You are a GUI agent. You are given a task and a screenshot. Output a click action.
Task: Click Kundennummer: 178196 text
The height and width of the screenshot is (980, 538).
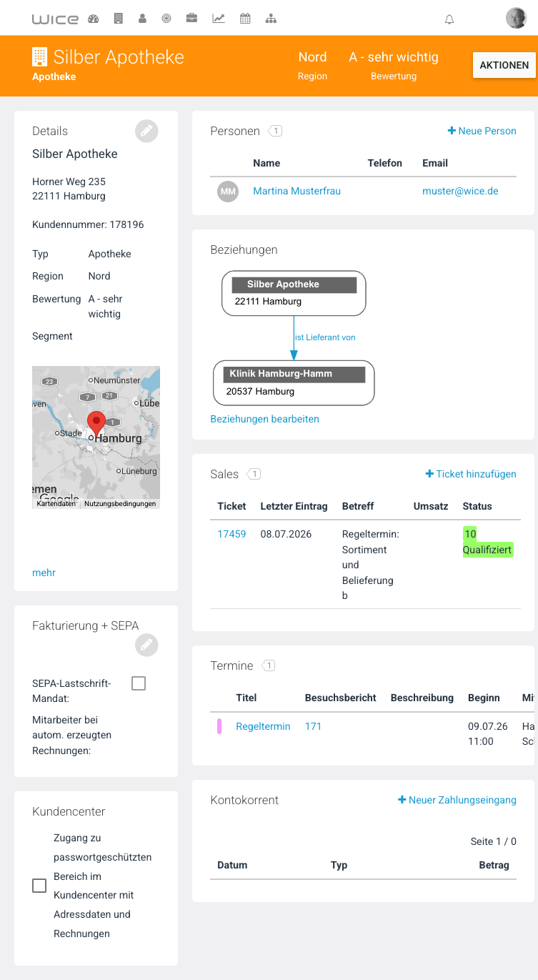click(88, 224)
